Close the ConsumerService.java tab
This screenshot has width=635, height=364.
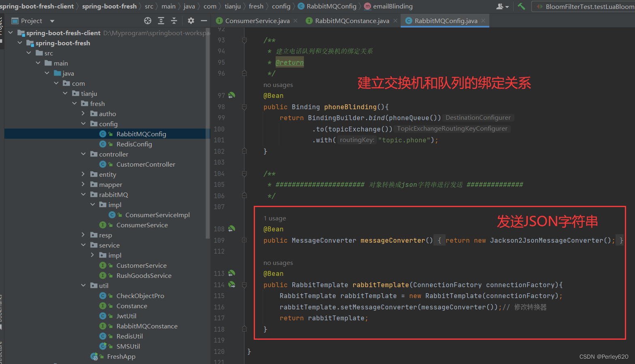(x=295, y=21)
